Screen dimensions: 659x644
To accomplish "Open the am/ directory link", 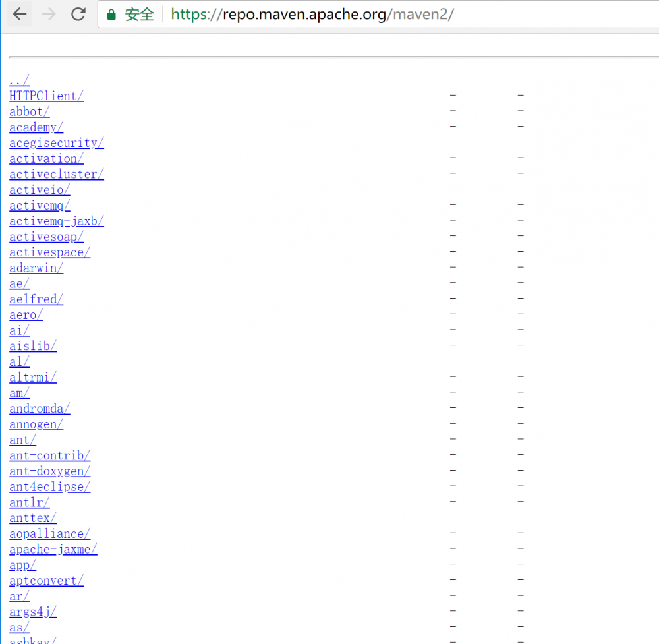I will [19, 393].
